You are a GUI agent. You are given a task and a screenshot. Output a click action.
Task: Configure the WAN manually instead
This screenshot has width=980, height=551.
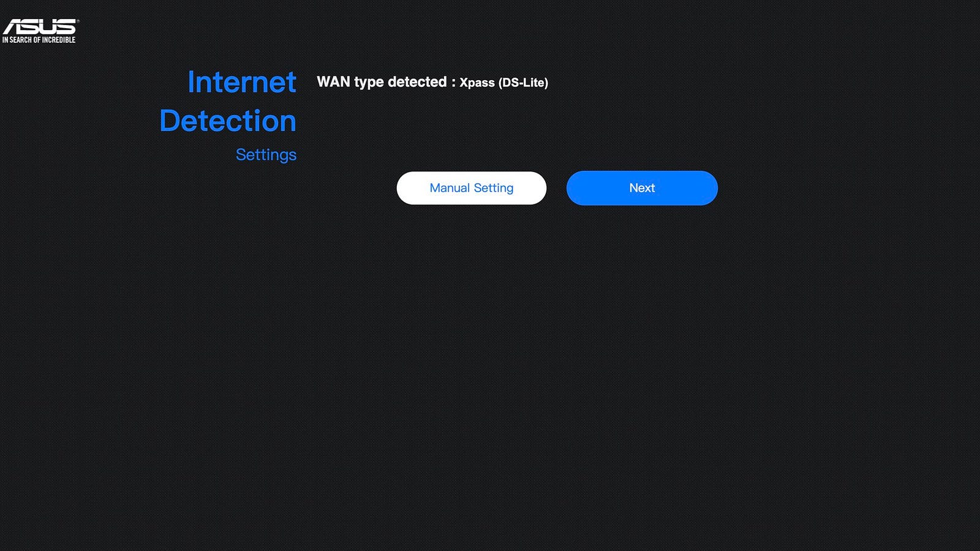coord(472,188)
